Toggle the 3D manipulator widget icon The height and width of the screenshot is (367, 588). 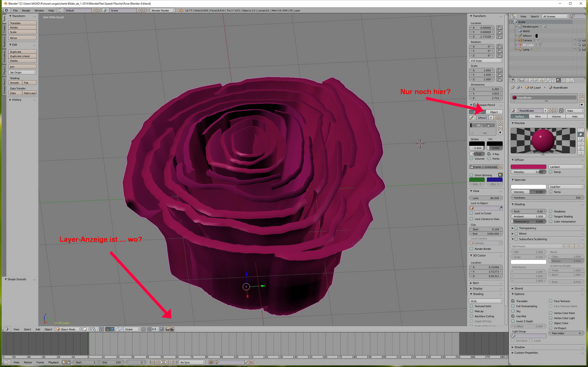click(107, 329)
